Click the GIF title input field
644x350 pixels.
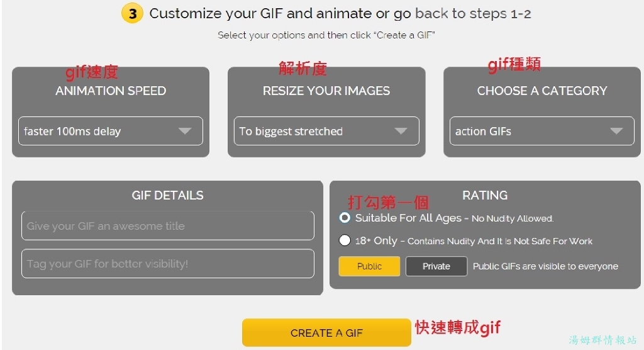[x=167, y=225]
